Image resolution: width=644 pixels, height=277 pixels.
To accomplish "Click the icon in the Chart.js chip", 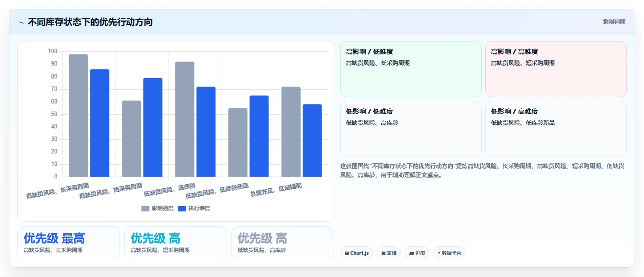I will (x=347, y=253).
